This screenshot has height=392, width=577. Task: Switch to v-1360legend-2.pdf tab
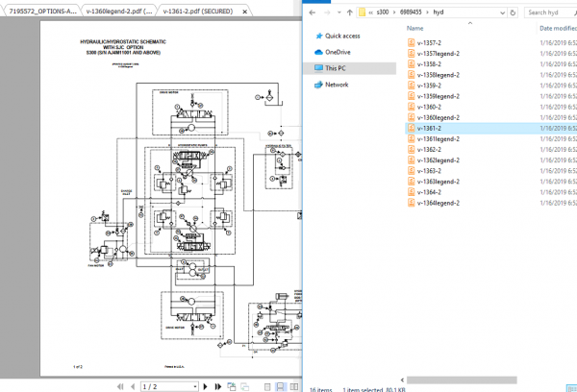(x=118, y=10)
